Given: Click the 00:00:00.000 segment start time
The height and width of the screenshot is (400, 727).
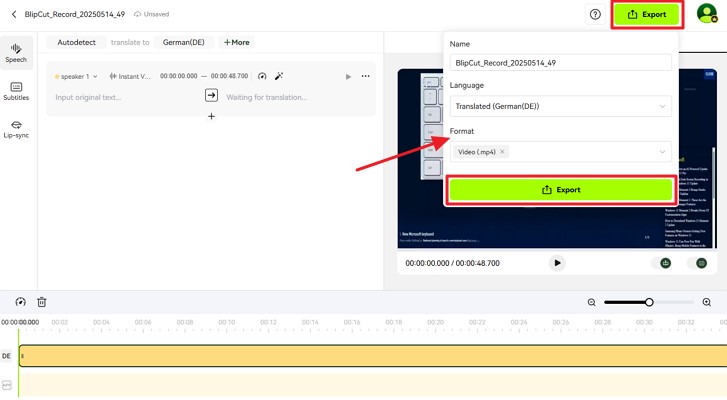Looking at the screenshot, I should (179, 76).
